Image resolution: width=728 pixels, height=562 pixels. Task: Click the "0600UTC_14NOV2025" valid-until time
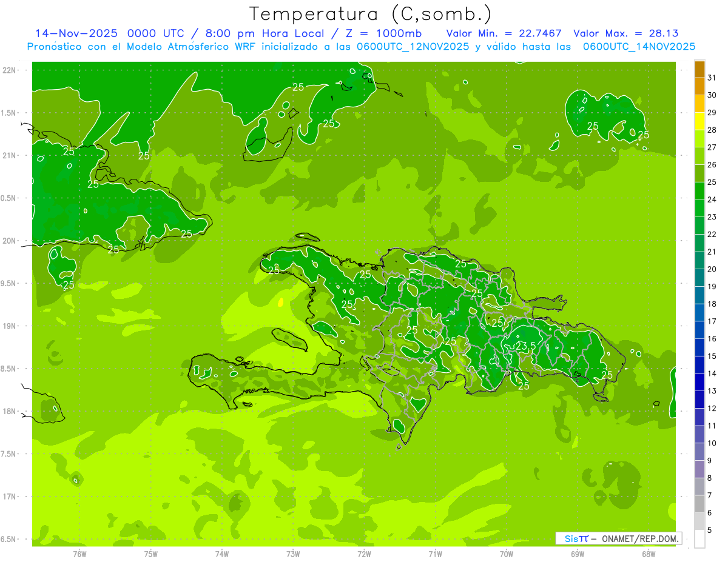[639, 47]
